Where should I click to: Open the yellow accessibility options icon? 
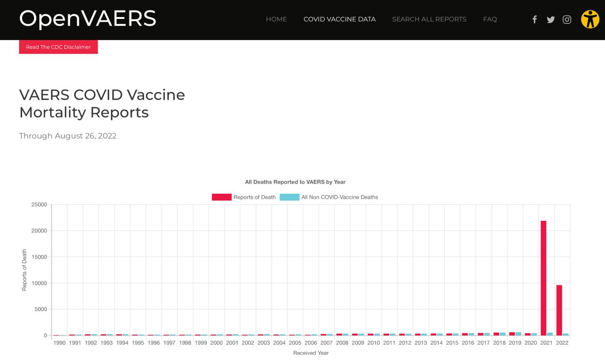pos(590,19)
